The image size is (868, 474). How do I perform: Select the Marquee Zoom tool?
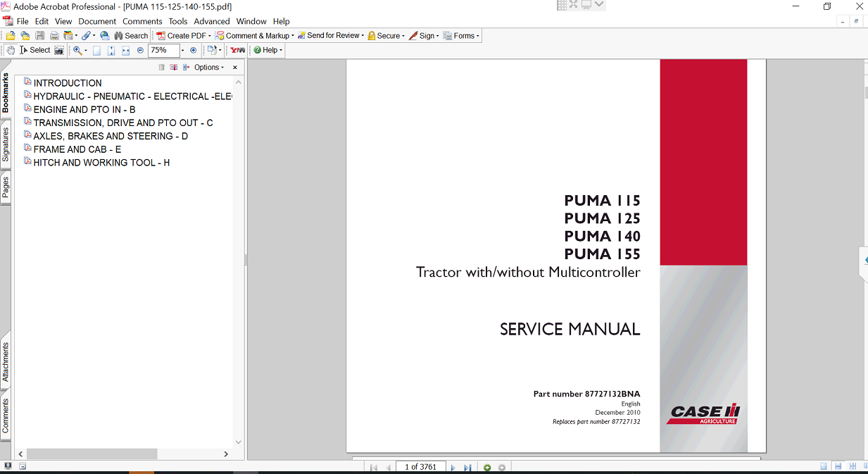click(x=75, y=50)
